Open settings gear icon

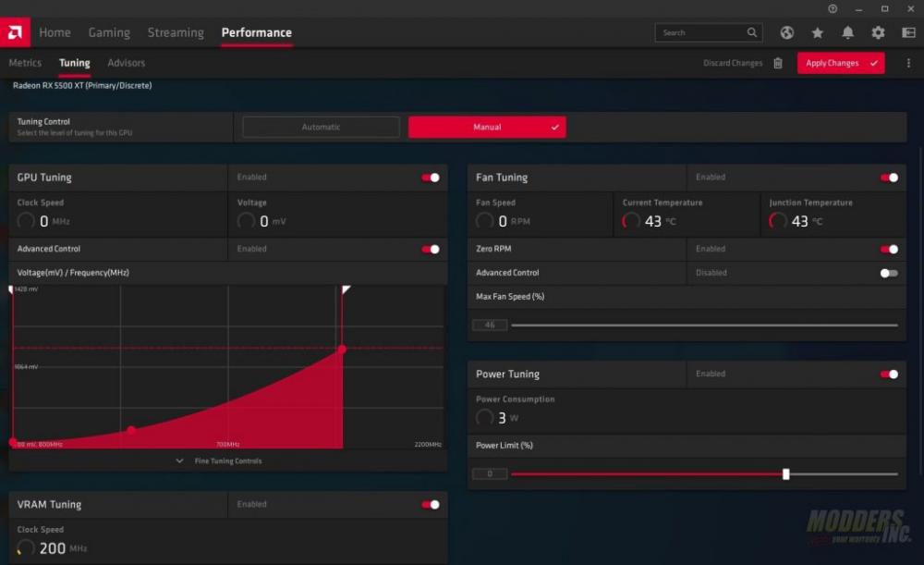point(878,32)
